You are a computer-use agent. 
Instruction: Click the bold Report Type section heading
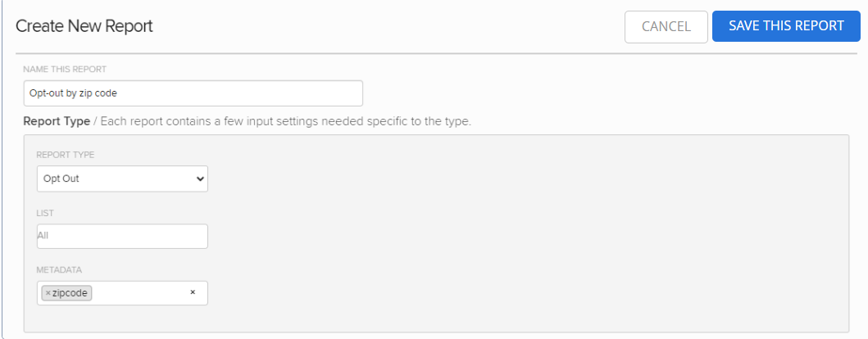(57, 121)
